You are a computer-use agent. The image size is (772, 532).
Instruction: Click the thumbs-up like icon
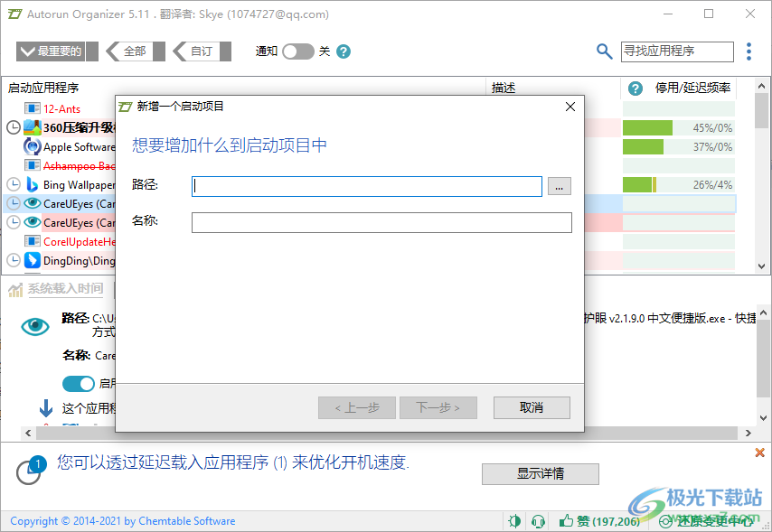coord(566,520)
